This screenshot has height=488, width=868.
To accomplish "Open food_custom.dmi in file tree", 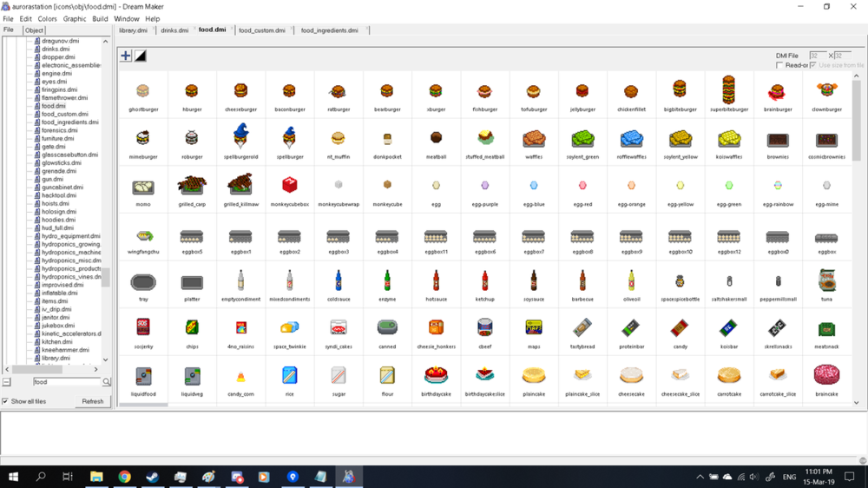I will 65,114.
